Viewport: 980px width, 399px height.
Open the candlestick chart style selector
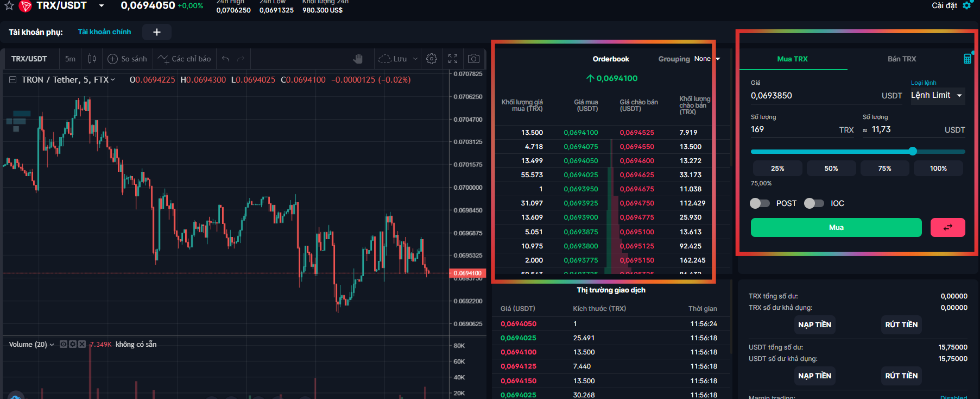coord(92,59)
